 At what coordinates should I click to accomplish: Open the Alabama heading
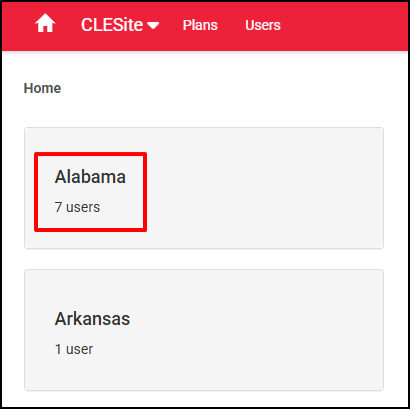tap(90, 177)
